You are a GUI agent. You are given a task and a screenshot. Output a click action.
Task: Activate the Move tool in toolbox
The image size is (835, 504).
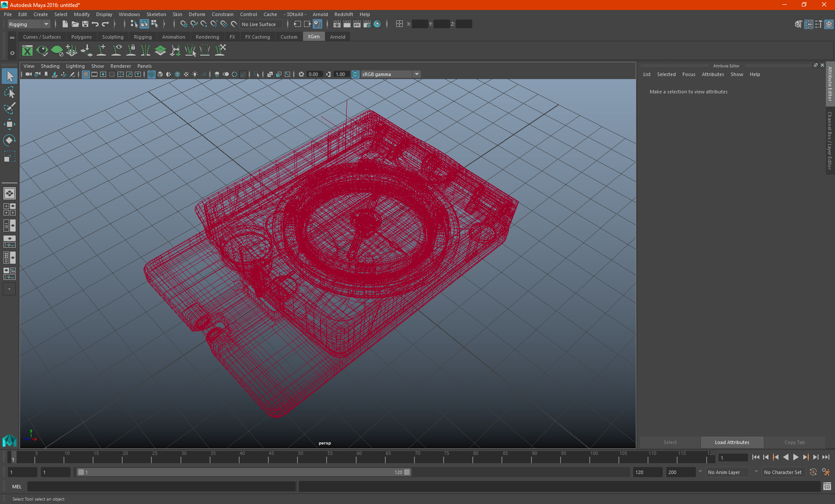click(x=10, y=124)
